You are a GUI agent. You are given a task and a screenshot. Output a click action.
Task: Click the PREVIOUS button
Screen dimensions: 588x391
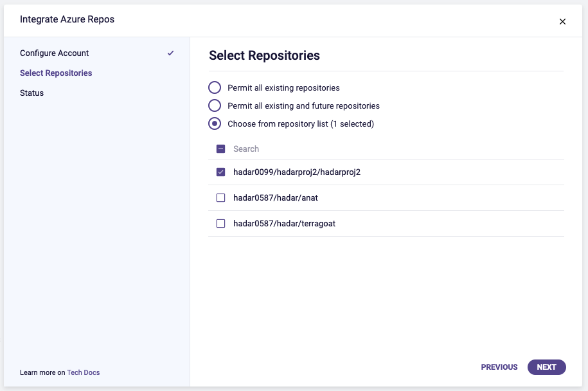(x=499, y=367)
